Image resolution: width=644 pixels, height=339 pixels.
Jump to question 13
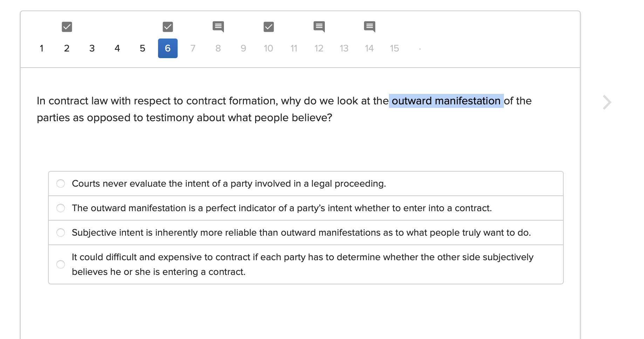[344, 48]
